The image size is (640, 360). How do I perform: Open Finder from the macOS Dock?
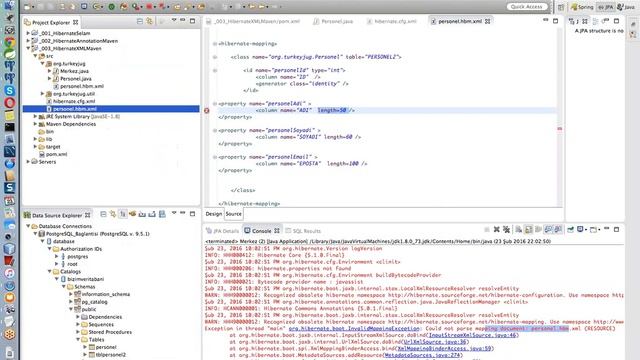9,5
